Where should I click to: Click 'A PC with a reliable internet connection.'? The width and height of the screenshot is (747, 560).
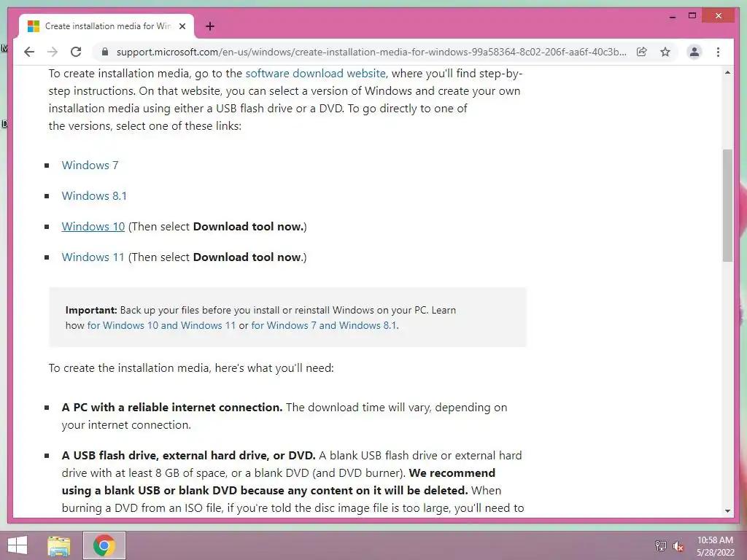click(172, 408)
